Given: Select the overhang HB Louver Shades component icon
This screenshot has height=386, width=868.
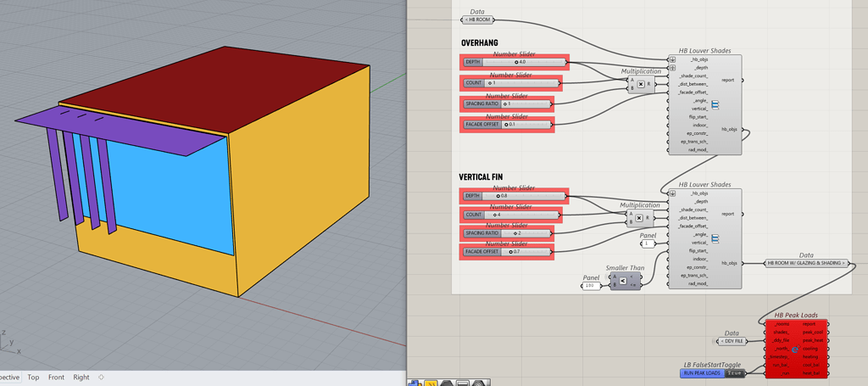Looking at the screenshot, I should (715, 104).
